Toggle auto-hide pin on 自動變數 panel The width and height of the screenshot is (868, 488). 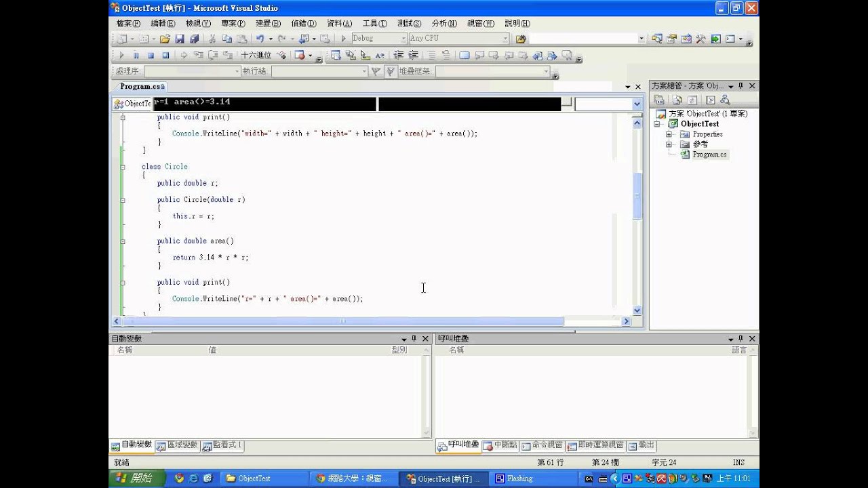tap(414, 339)
